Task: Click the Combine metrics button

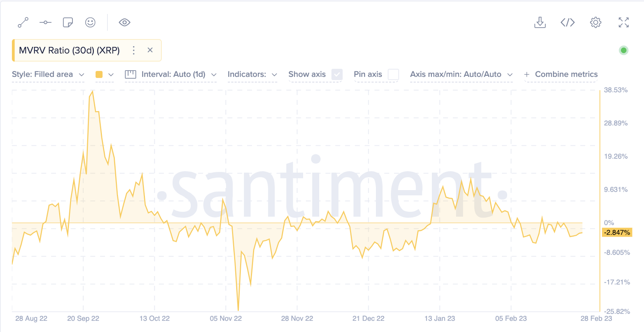Action: coord(561,74)
